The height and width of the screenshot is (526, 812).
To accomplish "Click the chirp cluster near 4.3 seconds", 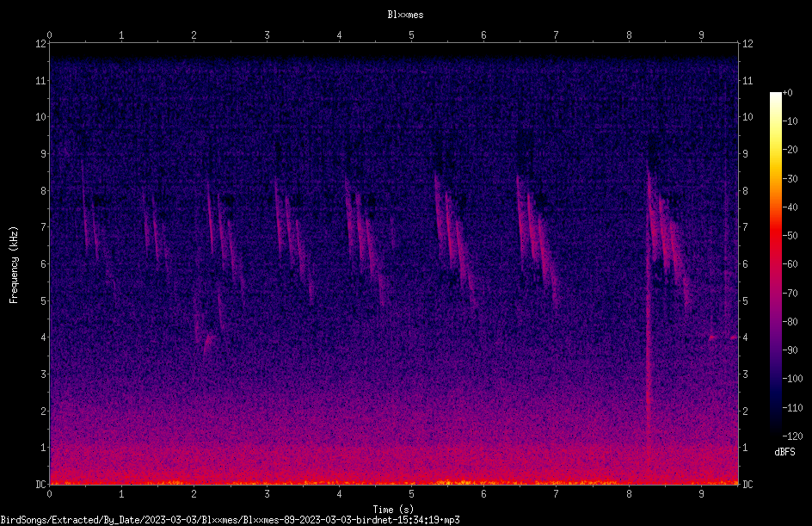I will click(x=366, y=241).
